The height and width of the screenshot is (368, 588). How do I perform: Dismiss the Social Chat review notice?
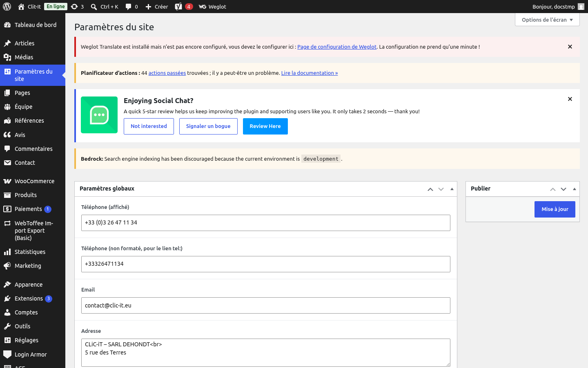point(570,99)
